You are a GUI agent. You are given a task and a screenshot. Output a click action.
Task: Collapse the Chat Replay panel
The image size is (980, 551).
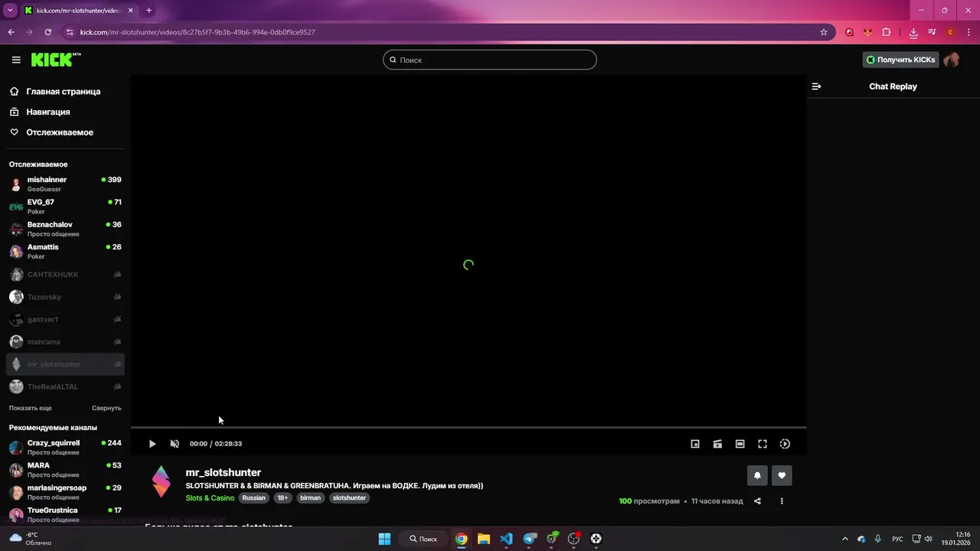coord(816,86)
